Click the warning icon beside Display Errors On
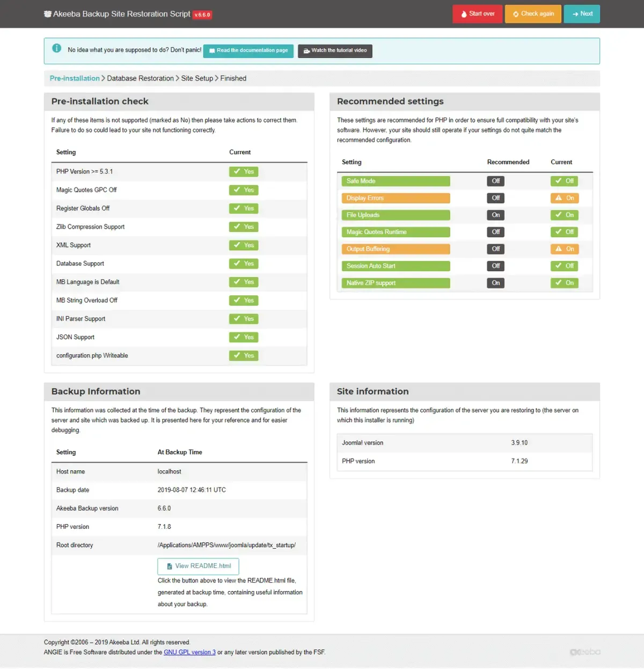 tap(559, 198)
